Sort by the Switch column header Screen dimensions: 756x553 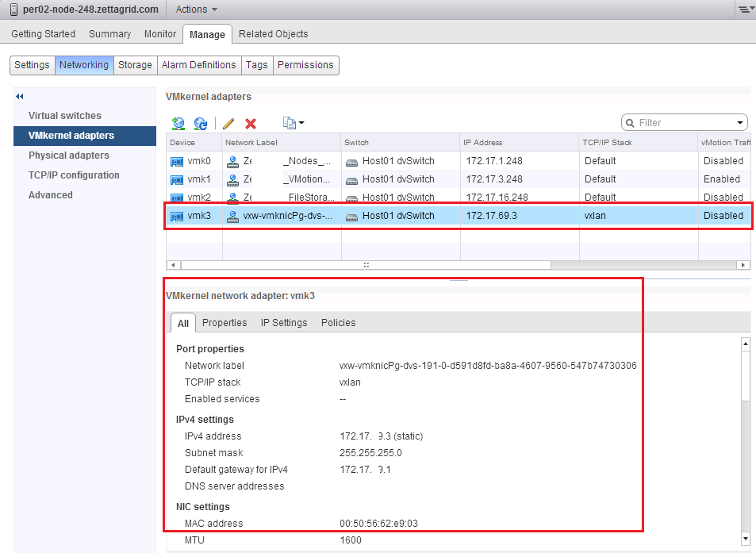coord(400,143)
